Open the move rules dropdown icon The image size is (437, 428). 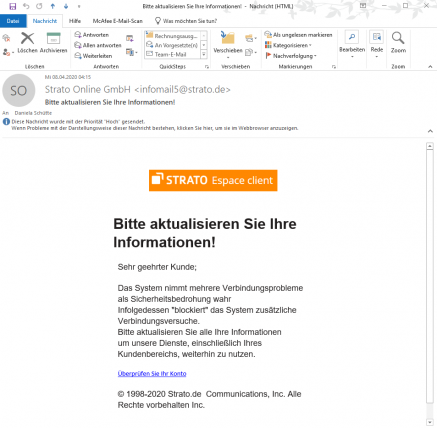[x=251, y=38]
